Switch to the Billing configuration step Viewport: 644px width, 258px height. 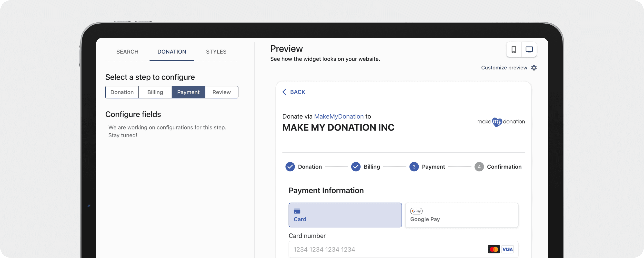coord(155,92)
